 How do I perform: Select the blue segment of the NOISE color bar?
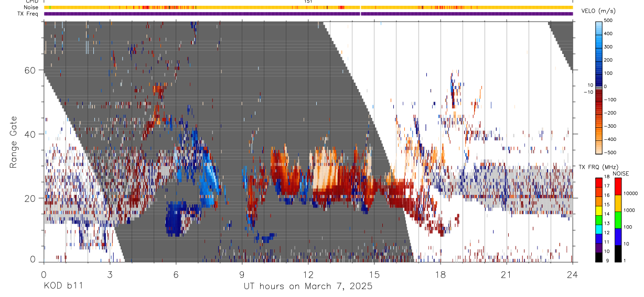tap(618, 237)
